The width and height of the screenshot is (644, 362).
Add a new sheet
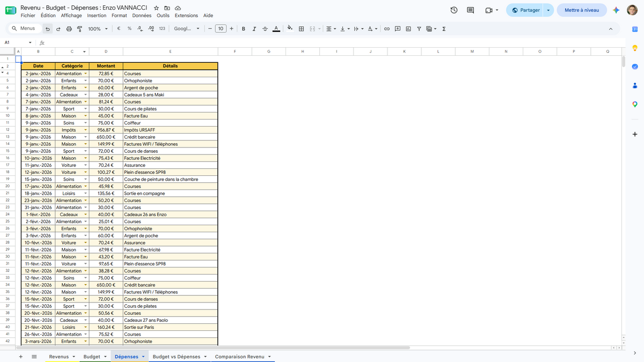[21, 357]
